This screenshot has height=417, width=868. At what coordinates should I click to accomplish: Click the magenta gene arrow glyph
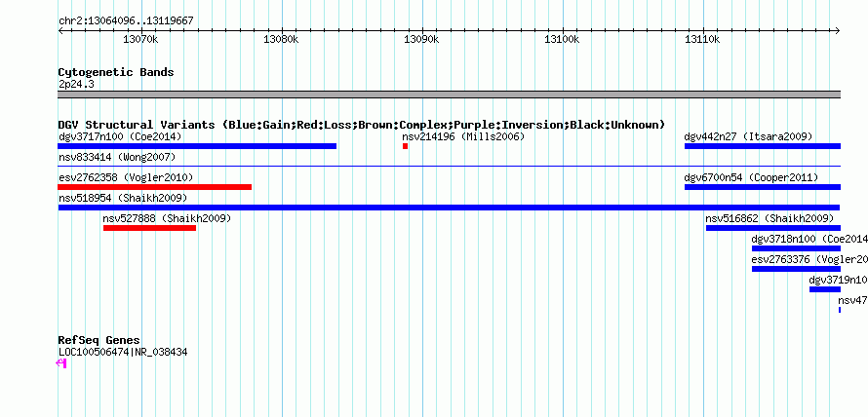tap(61, 363)
